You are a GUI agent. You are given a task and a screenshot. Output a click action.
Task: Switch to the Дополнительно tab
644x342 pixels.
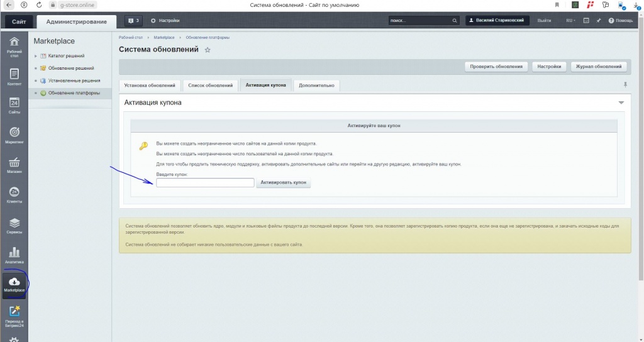coord(316,85)
